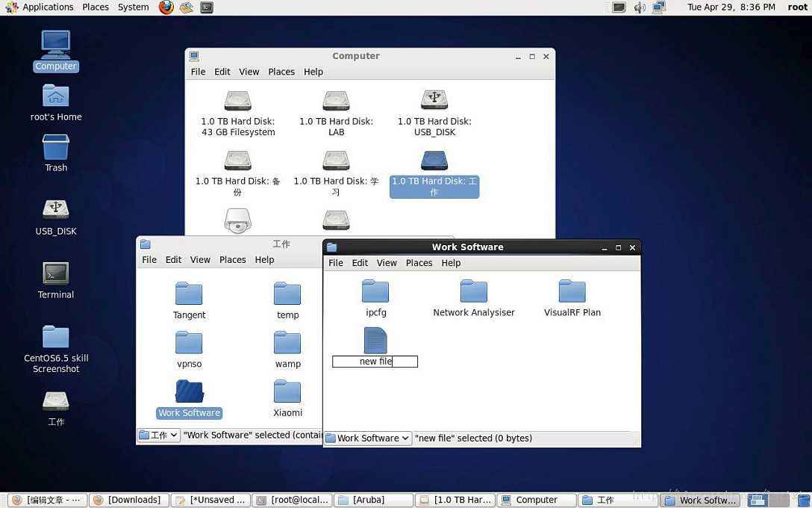Click the new file rename text box
This screenshot has height=508, width=812.
pos(375,362)
